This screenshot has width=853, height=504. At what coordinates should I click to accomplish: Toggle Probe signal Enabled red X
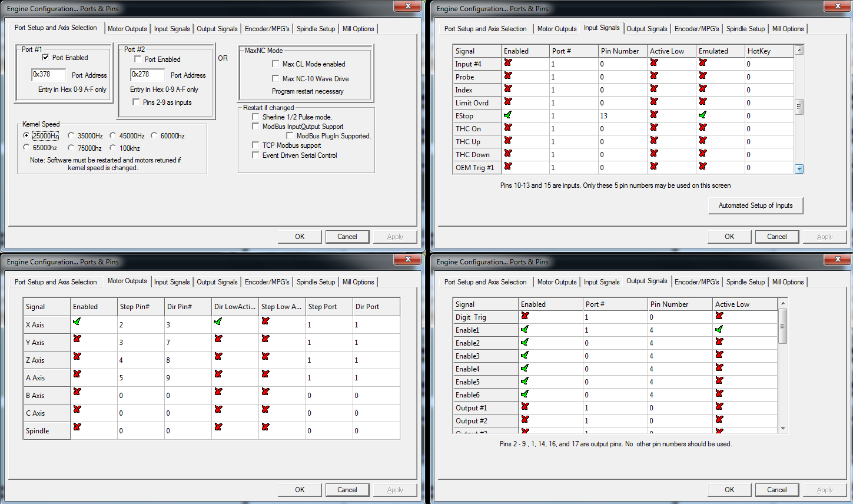(x=507, y=76)
